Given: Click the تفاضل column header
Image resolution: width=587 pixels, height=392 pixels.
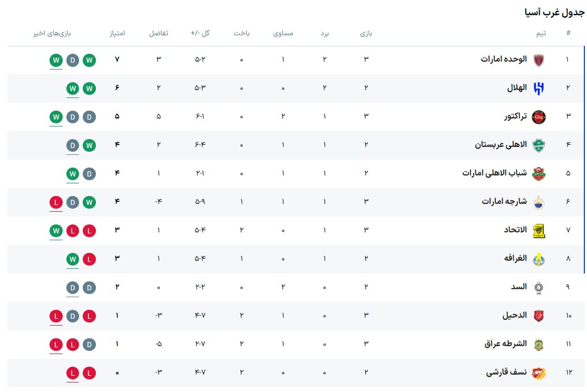Looking at the screenshot, I should 159,34.
